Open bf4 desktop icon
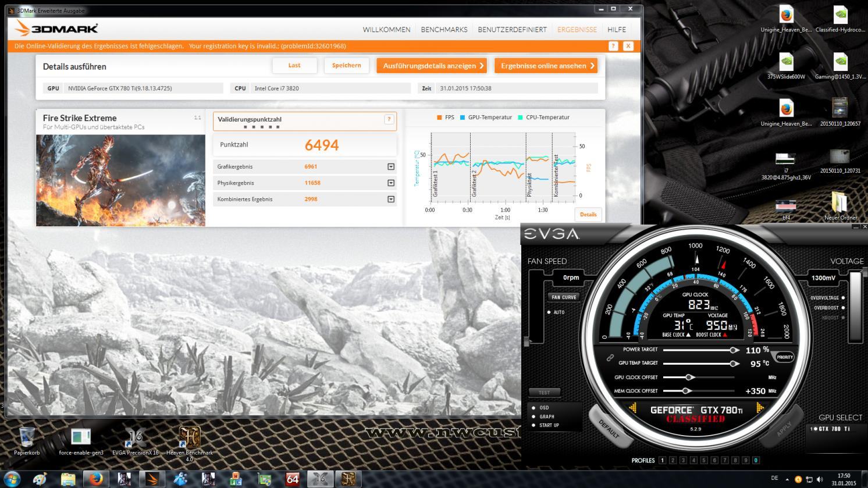 click(786, 209)
